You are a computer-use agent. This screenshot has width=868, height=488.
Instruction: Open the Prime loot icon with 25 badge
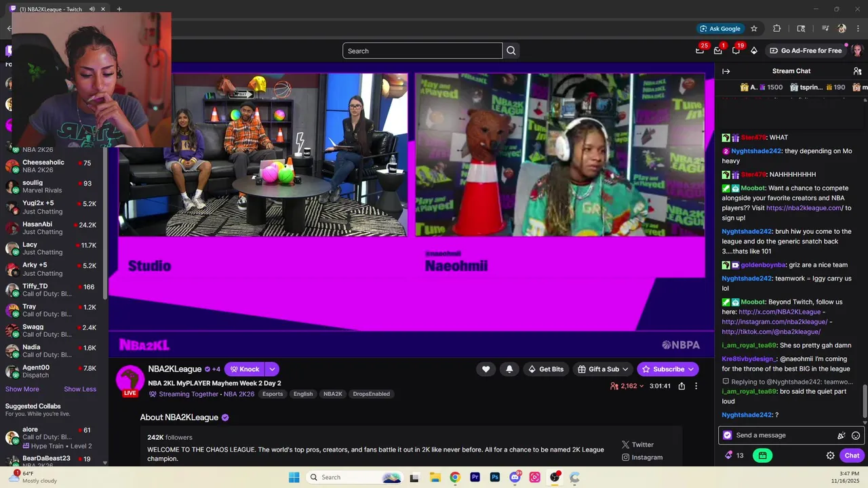[x=700, y=50]
